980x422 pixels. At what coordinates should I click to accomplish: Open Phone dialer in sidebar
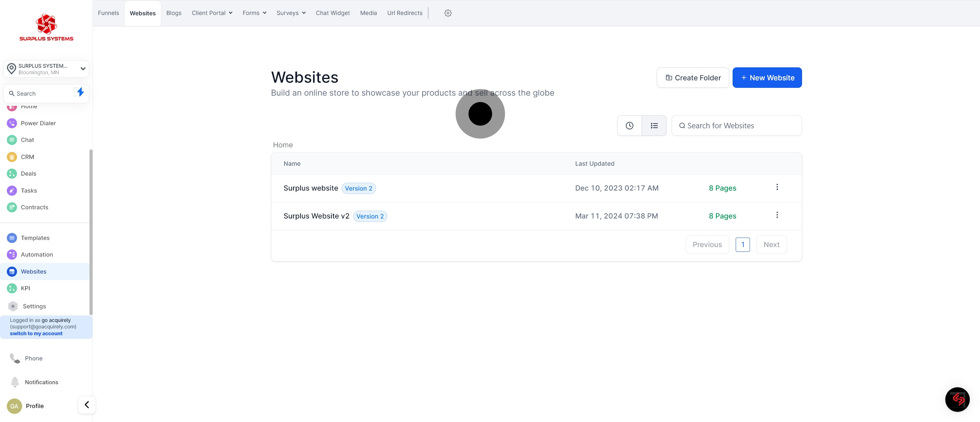[15, 358]
